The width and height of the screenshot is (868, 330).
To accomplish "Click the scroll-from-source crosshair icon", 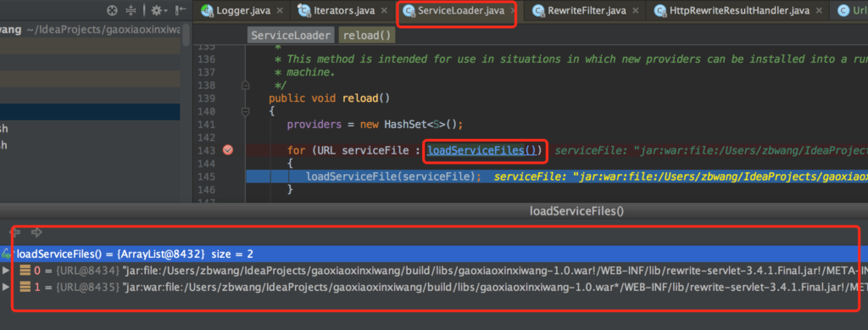I will 113,10.
